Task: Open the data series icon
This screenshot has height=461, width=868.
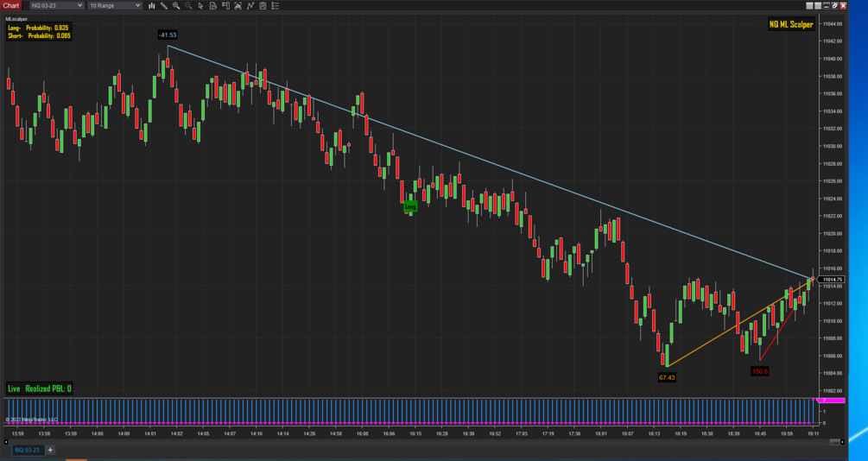Action: [x=238, y=5]
